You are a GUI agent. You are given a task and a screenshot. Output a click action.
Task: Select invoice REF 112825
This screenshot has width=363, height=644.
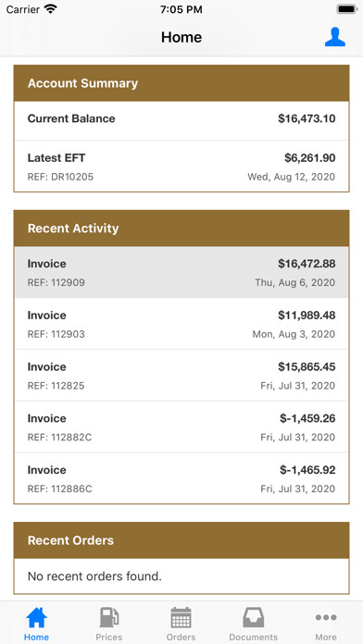(x=181, y=376)
